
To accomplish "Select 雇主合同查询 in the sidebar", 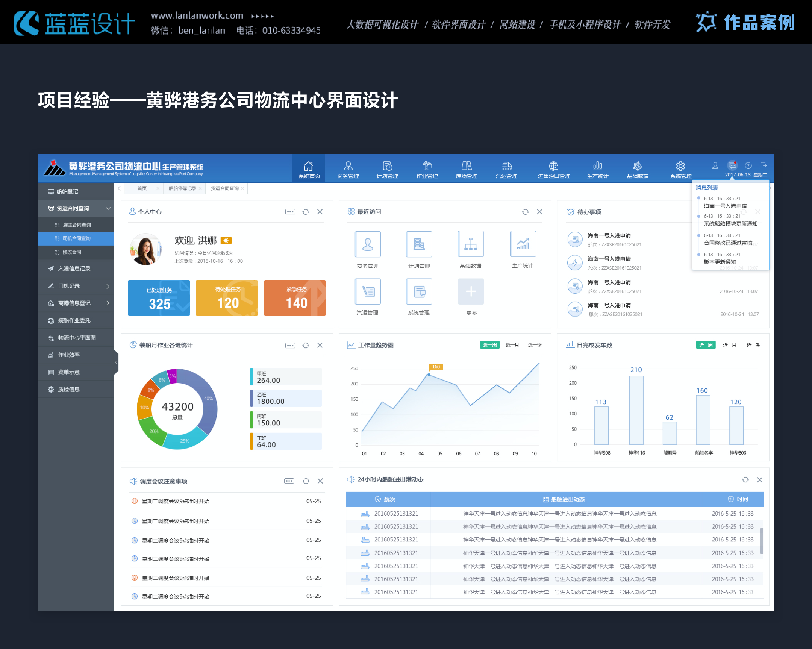I will coord(76,225).
